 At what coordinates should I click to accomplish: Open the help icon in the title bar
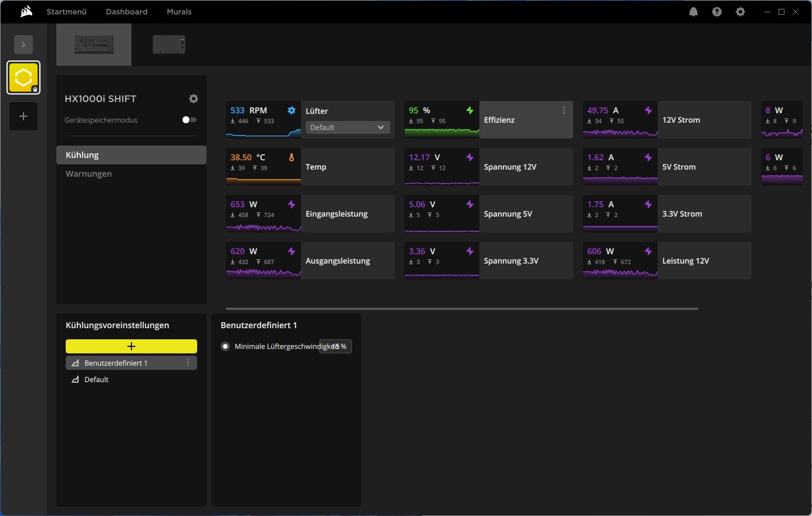716,11
